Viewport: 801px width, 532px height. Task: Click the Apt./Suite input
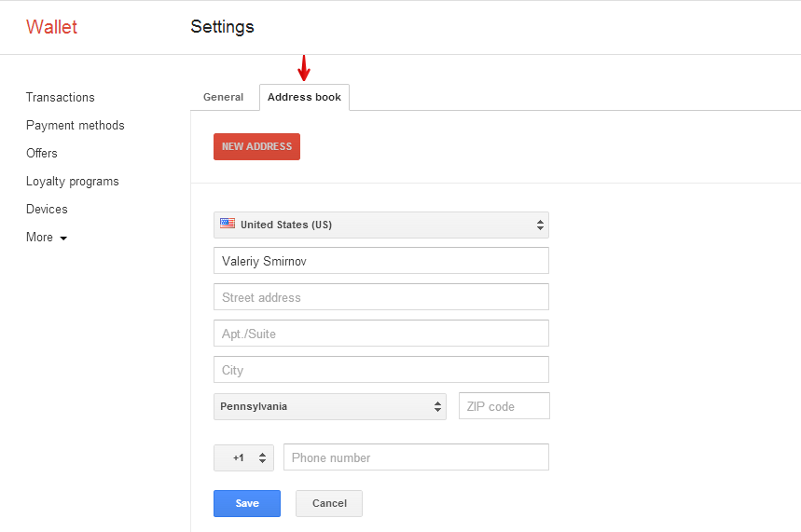tap(380, 334)
